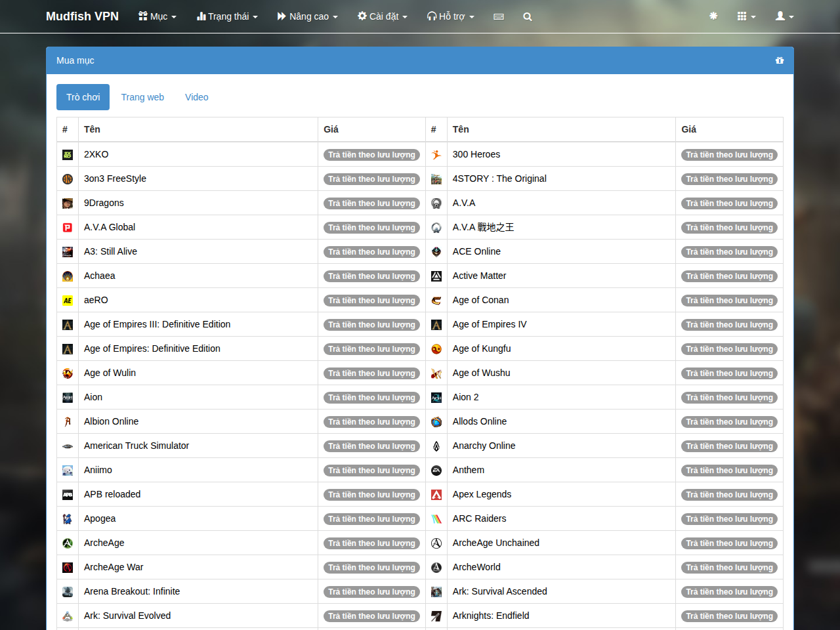Select the Arena Breakout: Infinite name

click(132, 591)
